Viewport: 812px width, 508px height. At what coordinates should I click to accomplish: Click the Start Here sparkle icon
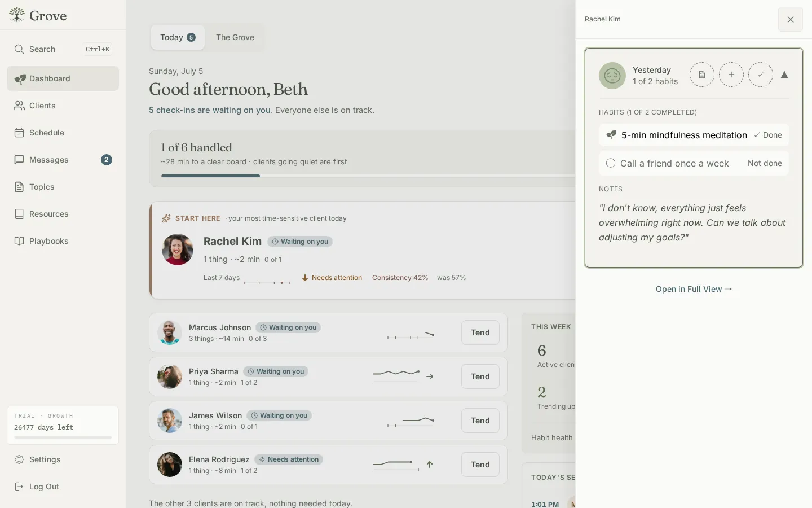pos(166,218)
